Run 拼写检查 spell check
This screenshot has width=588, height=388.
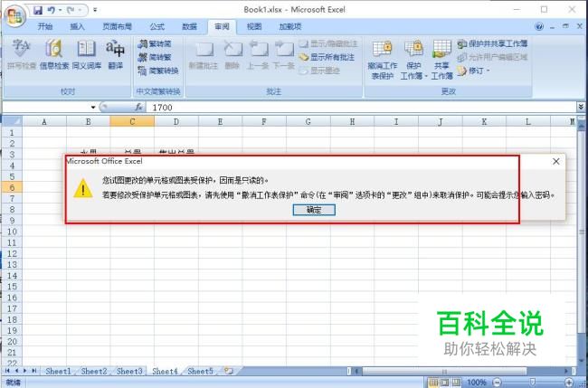[x=22, y=54]
